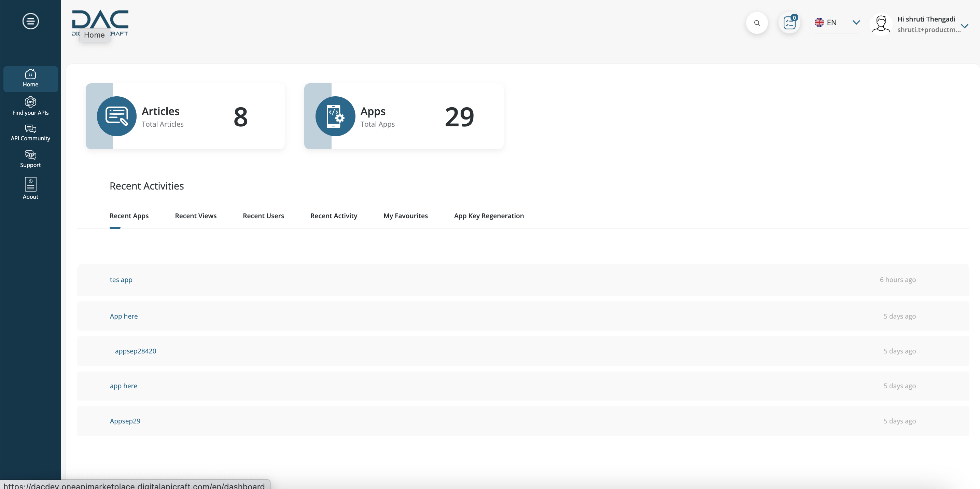Screen dimensions: 980x489
Task: Click the 'Hi shruti Thengadi' greeting
Action: tap(926, 19)
